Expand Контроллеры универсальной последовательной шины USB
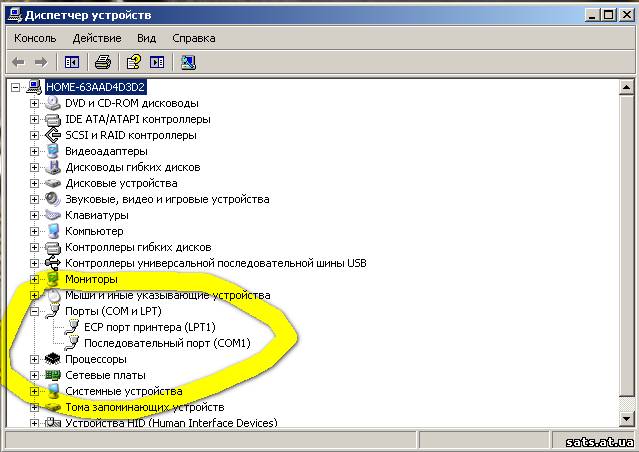Screen dimensions: 639x452 (x=34, y=263)
